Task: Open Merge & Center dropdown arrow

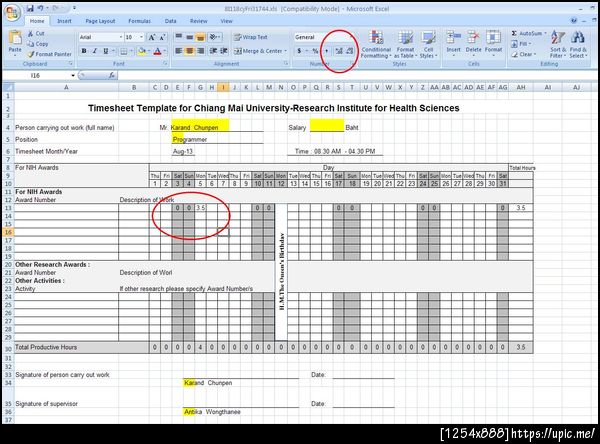Action: click(286, 51)
